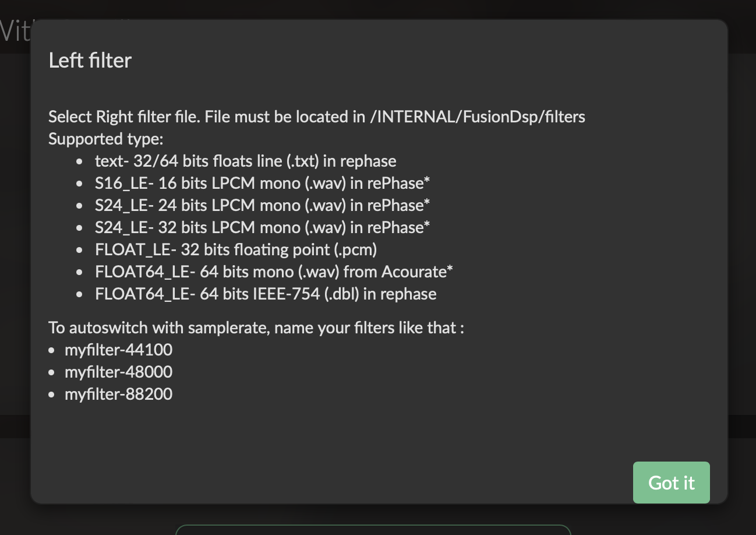Click the FLOAT64_LE IEEE-754 dbl entry

[x=266, y=294]
